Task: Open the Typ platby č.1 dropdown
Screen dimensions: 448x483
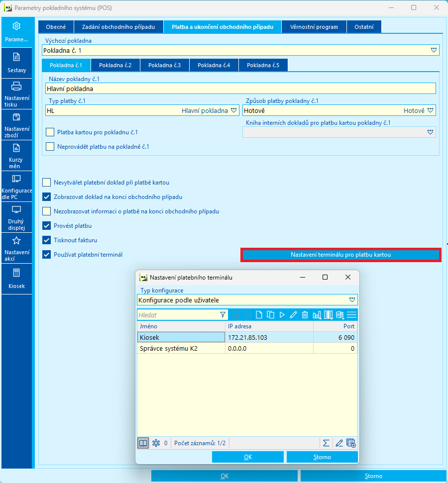Action: (234, 110)
